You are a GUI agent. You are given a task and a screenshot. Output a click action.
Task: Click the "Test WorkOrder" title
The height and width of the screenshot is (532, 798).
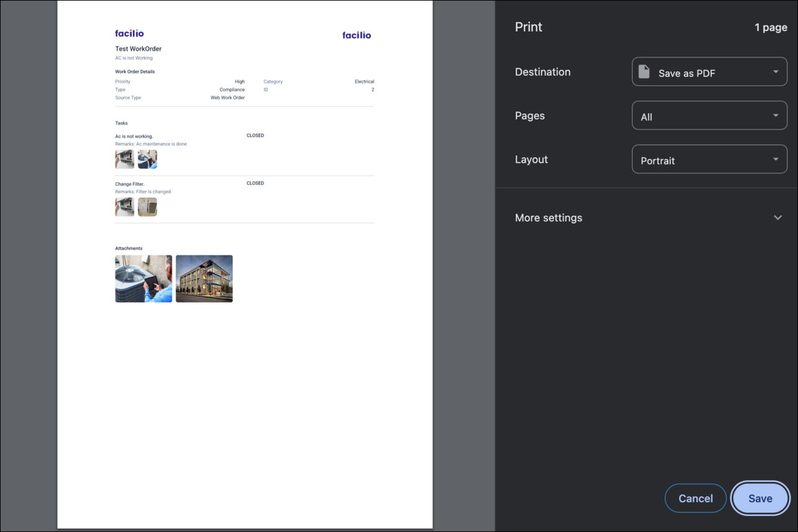(x=138, y=49)
